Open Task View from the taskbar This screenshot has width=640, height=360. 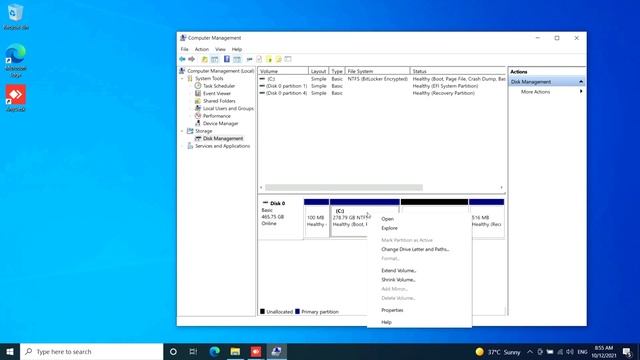click(193, 351)
